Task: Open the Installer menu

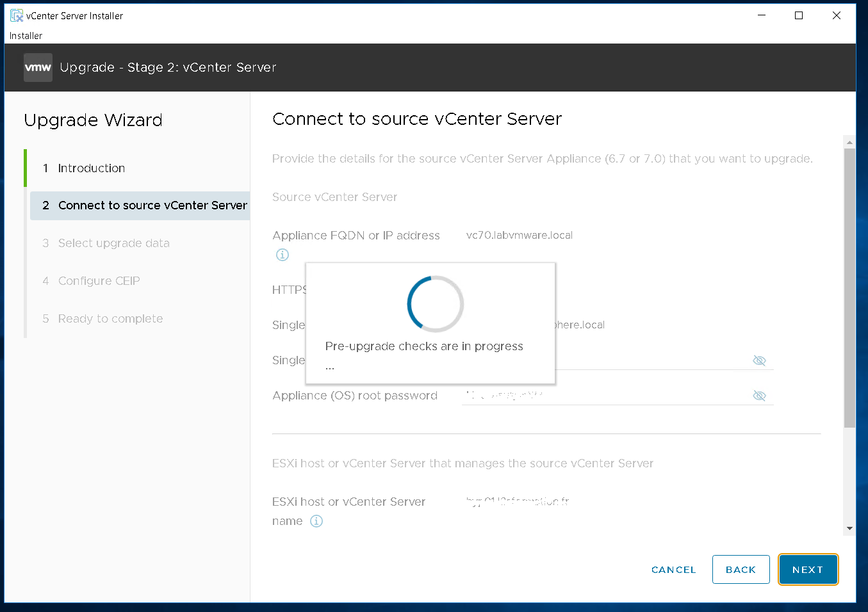Action: point(26,36)
